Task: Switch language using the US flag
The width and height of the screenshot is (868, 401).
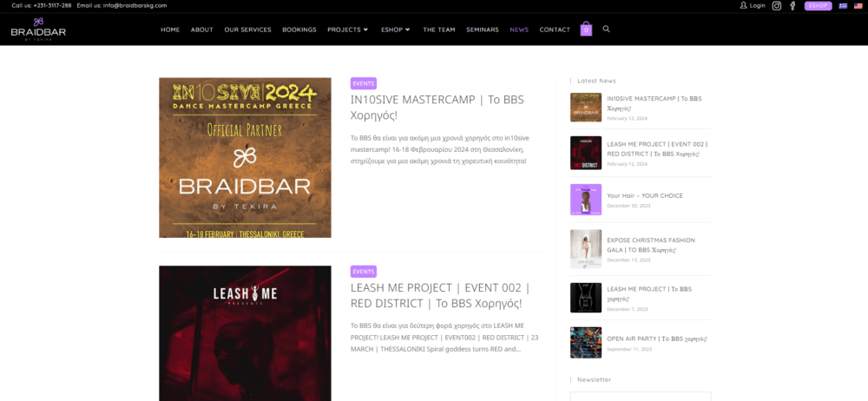Action: coord(857,5)
